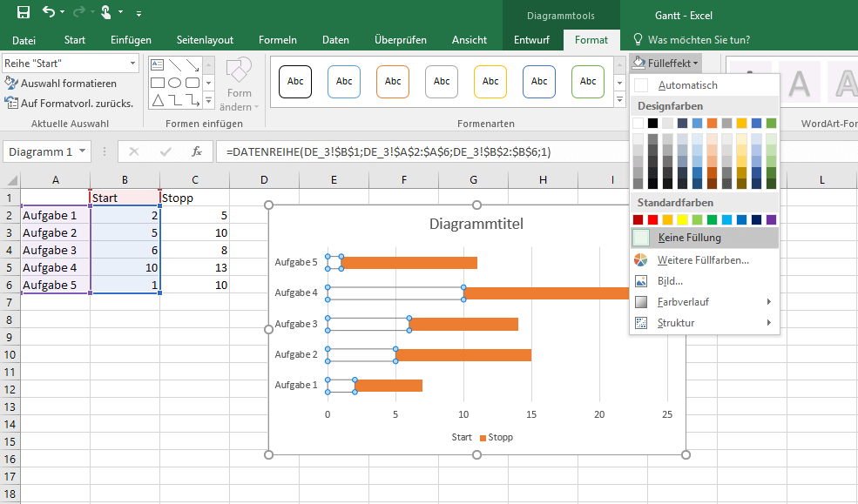Pick the green design color swatch
This screenshot has height=504, width=858.
pyautogui.click(x=771, y=123)
